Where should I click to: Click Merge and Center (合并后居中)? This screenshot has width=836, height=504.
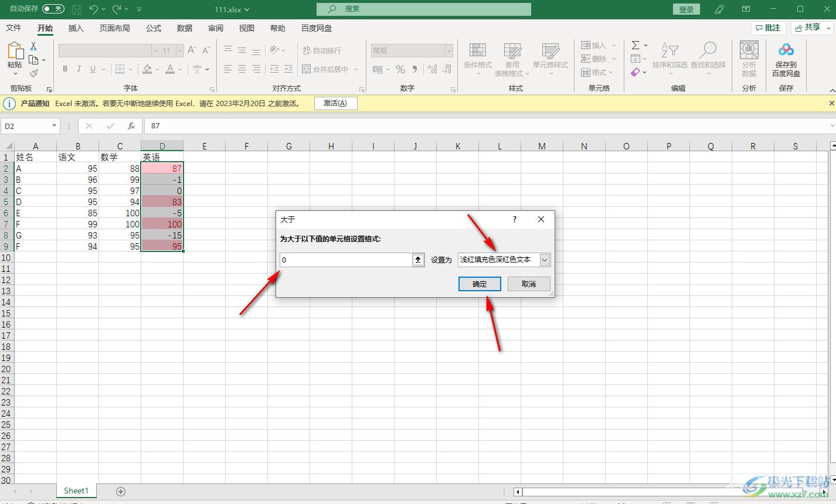tap(325, 69)
